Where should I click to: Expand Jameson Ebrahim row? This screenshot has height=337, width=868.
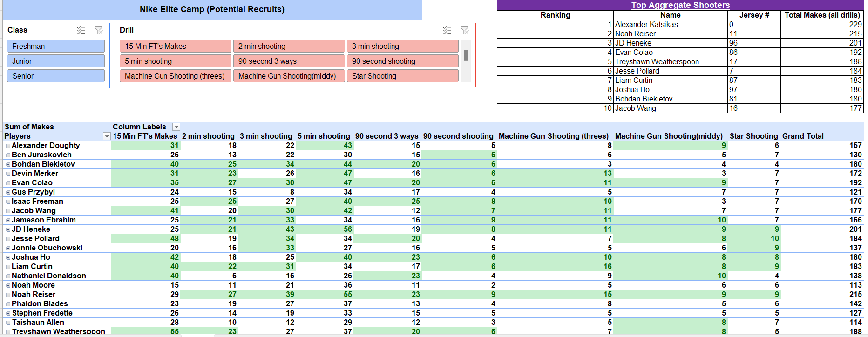click(x=8, y=220)
